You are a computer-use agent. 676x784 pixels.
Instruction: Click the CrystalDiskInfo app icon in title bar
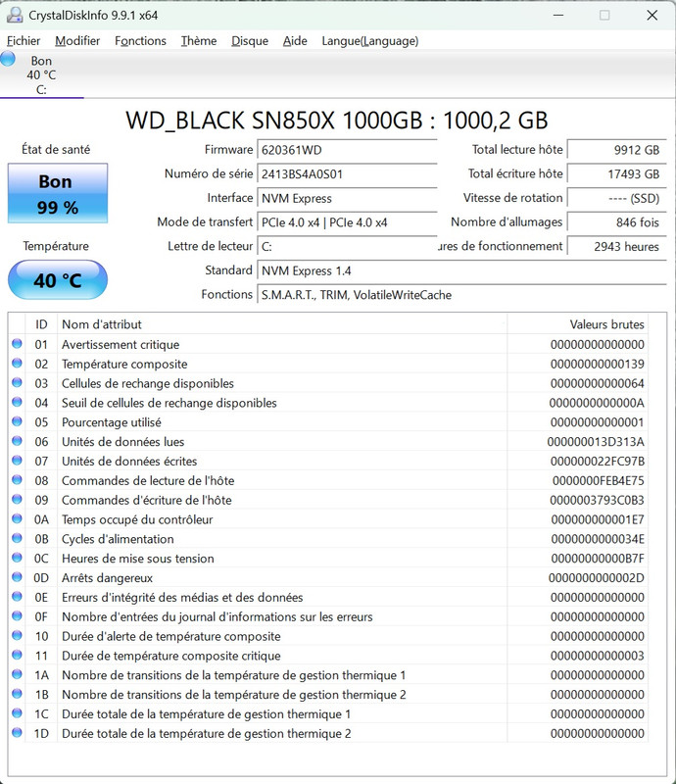(x=15, y=15)
